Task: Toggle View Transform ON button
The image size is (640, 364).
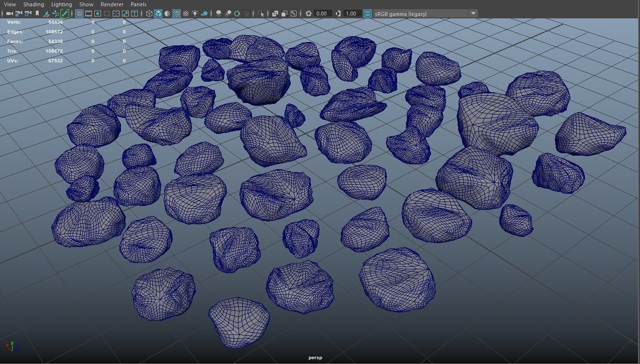Action: click(368, 14)
